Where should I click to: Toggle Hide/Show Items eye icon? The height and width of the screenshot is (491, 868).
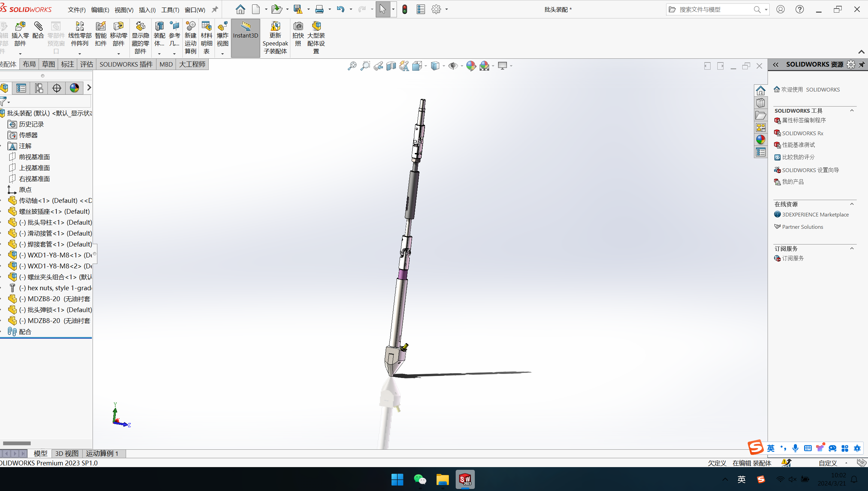coord(453,66)
